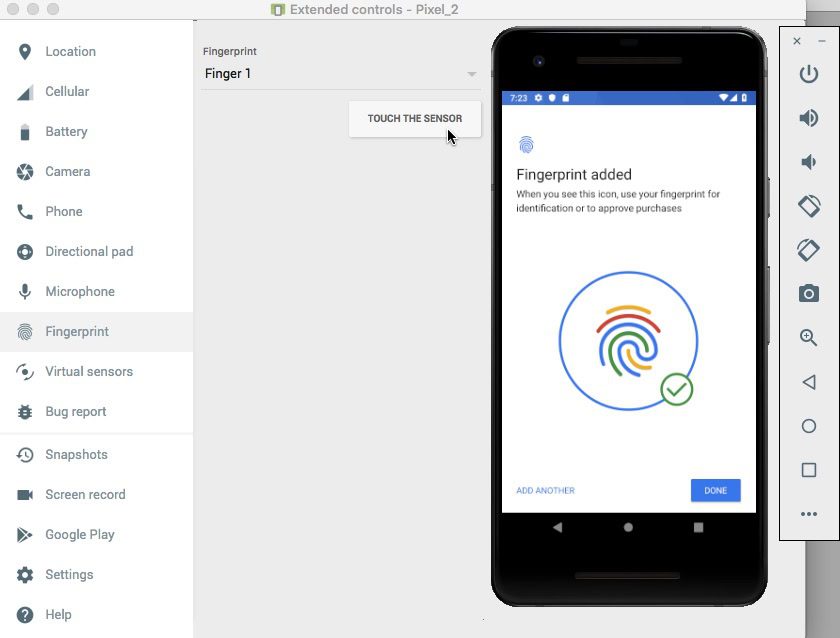Tap the Add Another link on phone
840x638 pixels.
pos(545,490)
